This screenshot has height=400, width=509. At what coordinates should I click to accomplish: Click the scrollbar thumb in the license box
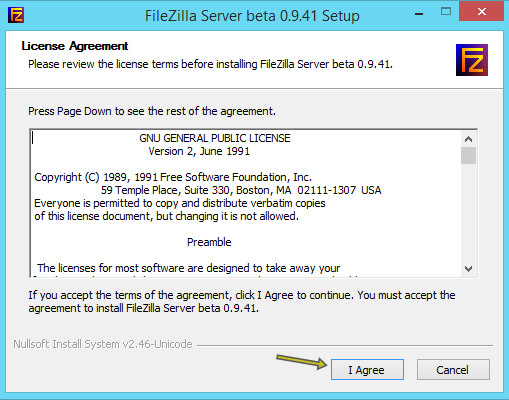pyautogui.click(x=468, y=155)
